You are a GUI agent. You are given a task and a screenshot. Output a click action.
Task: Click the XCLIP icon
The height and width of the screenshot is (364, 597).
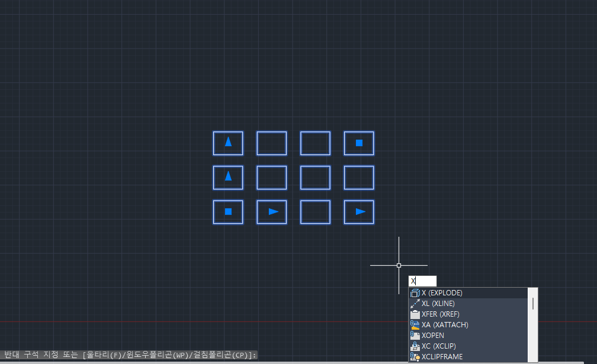click(415, 346)
